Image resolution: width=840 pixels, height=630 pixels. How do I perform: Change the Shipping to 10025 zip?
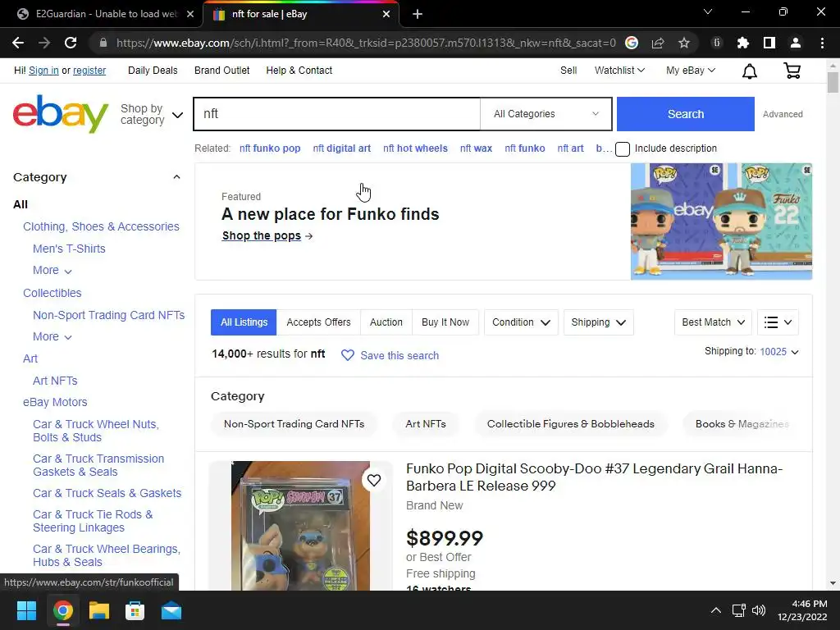coord(779,352)
